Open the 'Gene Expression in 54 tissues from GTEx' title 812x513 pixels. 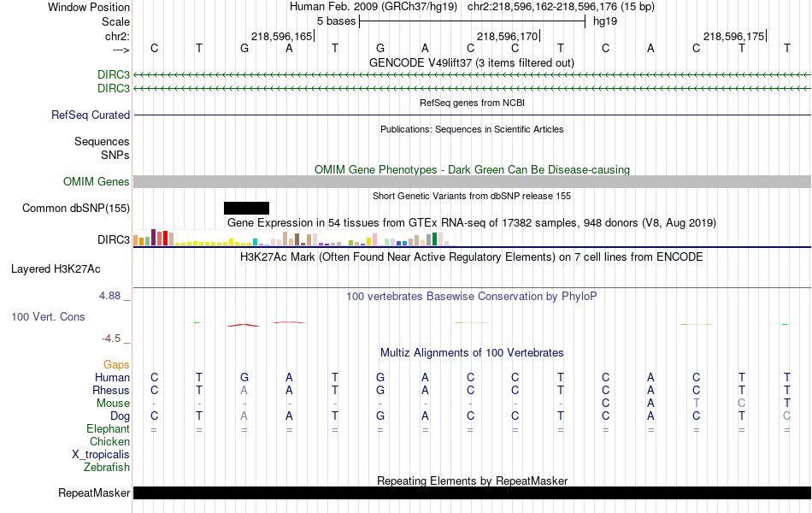pyautogui.click(x=472, y=223)
